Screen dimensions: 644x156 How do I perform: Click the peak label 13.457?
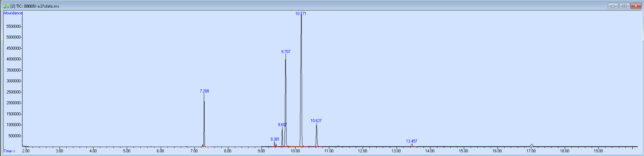(x=411, y=141)
